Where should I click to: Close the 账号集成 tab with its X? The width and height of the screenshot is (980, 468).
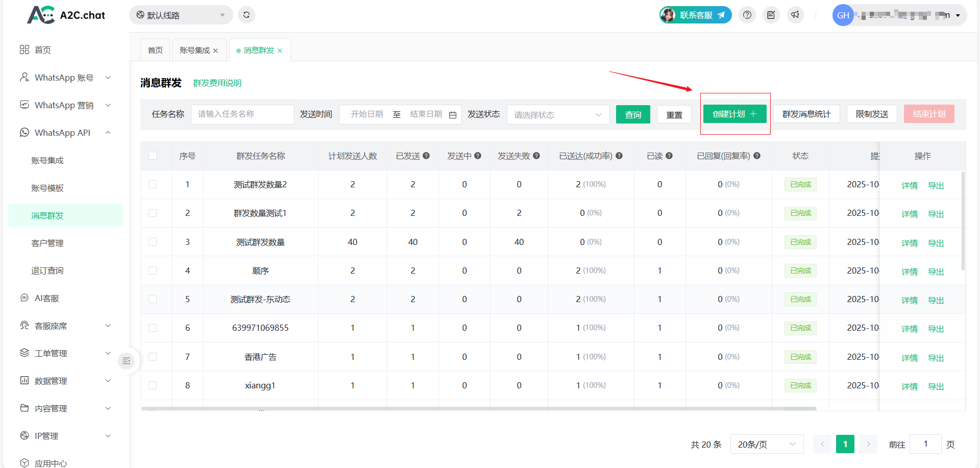[x=216, y=51]
